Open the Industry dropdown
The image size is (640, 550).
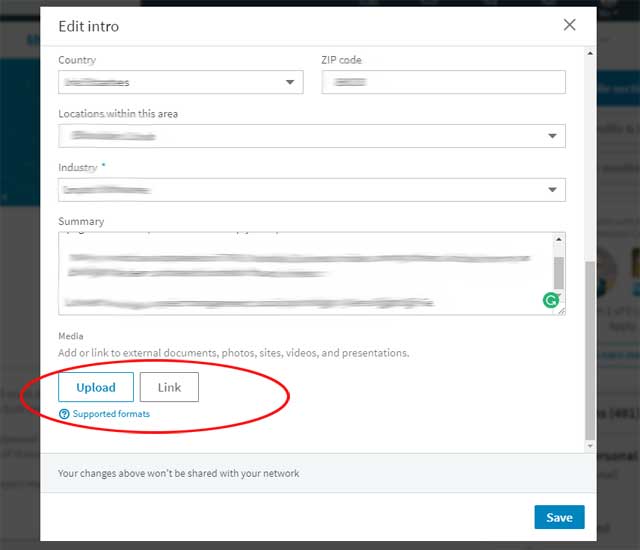pos(311,190)
